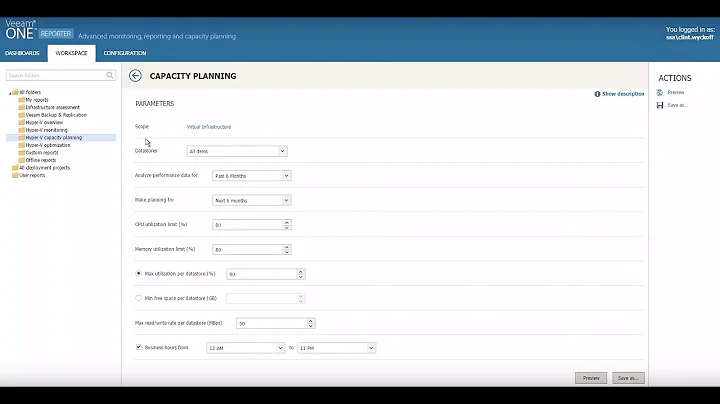Select Min free space per datastore radio

138,298
